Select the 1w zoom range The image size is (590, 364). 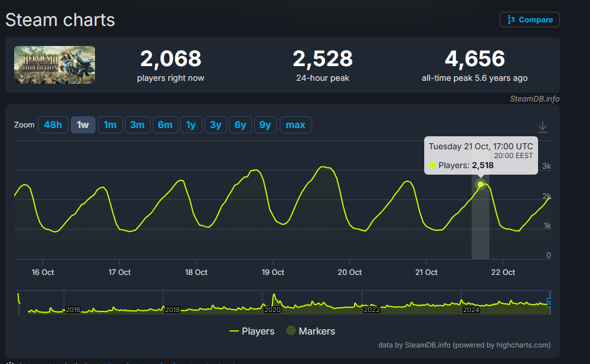pyautogui.click(x=83, y=124)
